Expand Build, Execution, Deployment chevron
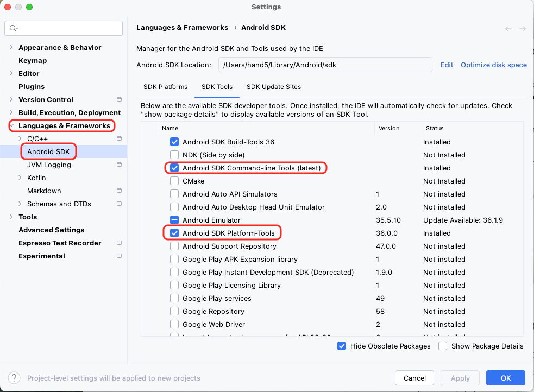Image resolution: width=534 pixels, height=392 pixels. coord(11,112)
